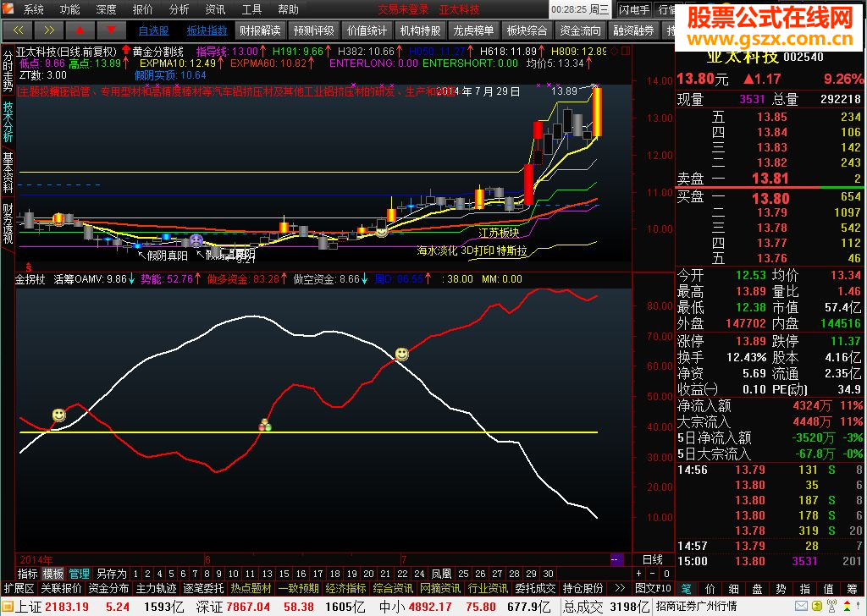Go to next stock with >> button
This screenshot has height=616, width=867.
coord(49,30)
